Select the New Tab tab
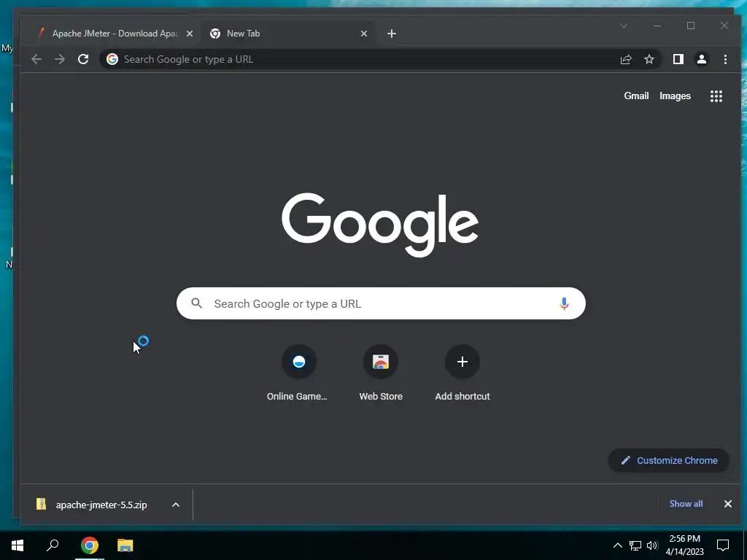747x560 pixels. 287,34
